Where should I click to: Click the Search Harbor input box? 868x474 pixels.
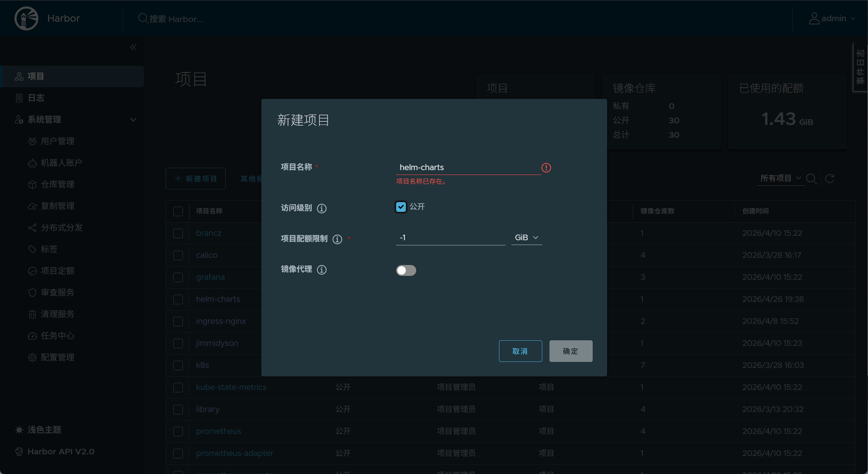coord(176,19)
